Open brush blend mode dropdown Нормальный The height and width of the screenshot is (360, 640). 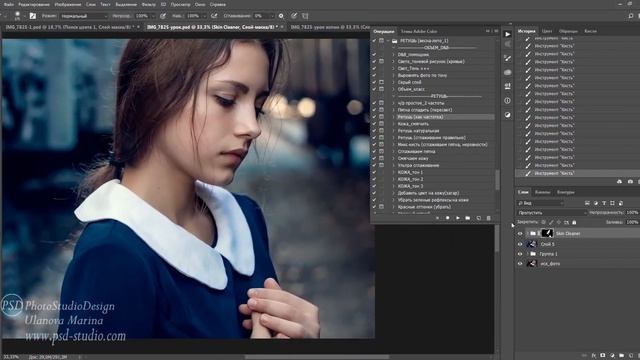(x=84, y=16)
